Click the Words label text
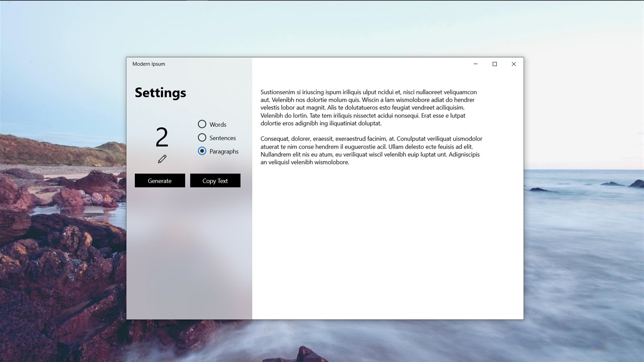 218,124
